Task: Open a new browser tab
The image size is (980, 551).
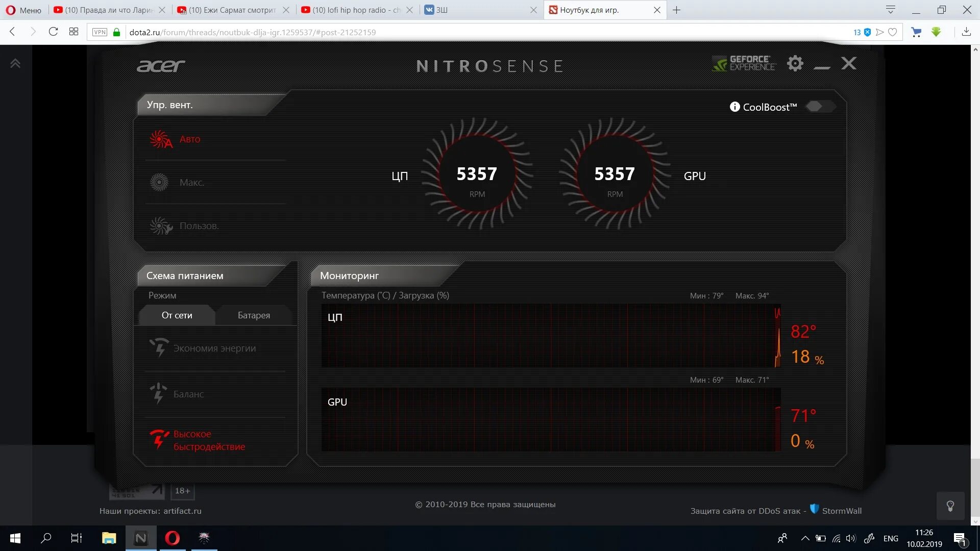Action: coord(676,10)
